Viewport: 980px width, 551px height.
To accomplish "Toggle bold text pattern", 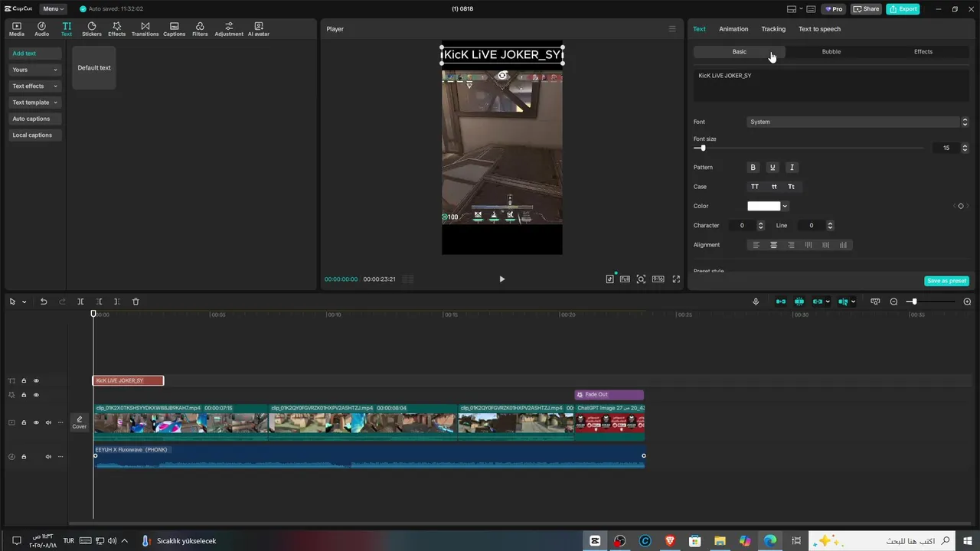I will click(x=753, y=167).
